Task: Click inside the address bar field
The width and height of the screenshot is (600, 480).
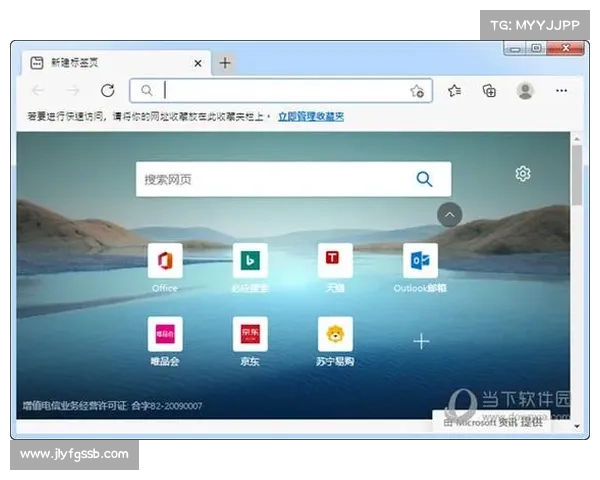Action: click(281, 91)
